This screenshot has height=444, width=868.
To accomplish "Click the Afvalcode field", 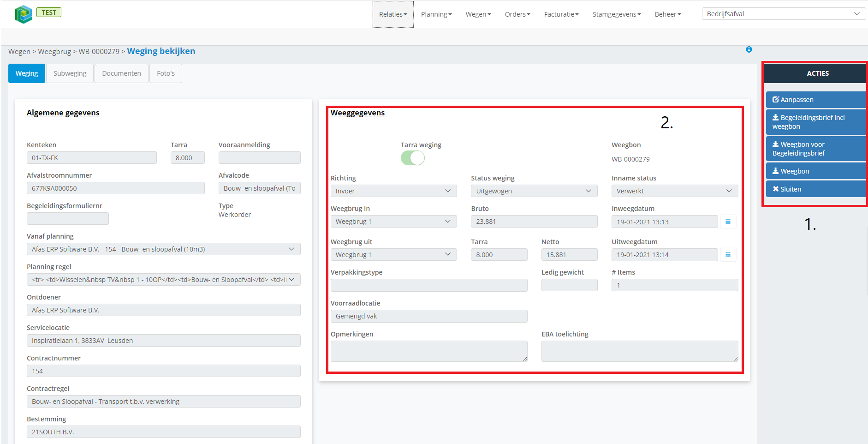I will (260, 188).
